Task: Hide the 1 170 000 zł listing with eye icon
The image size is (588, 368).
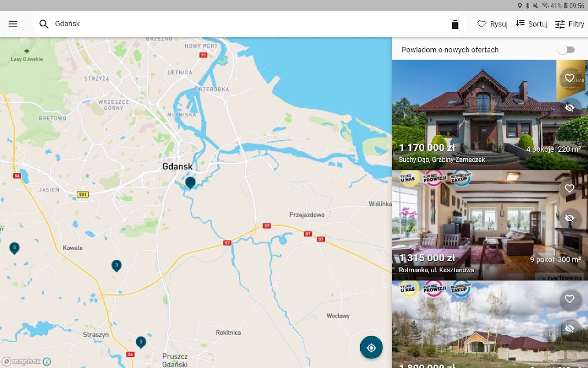Action: pos(570,108)
